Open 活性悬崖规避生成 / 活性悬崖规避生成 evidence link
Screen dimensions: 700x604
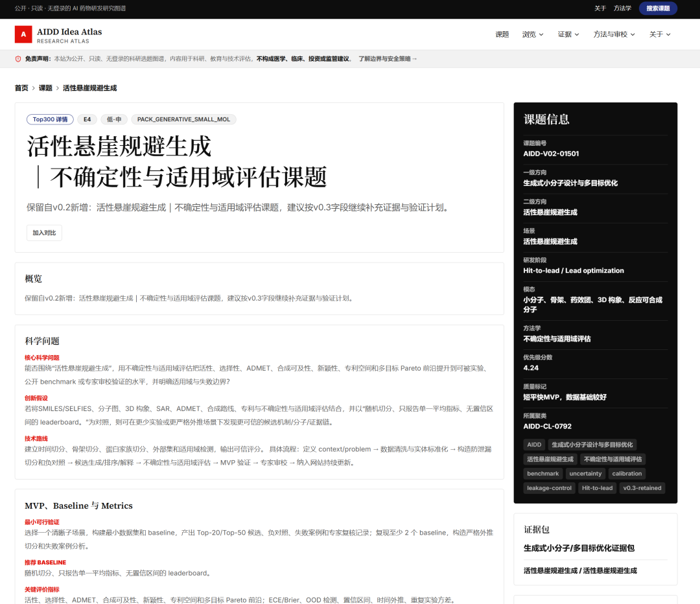click(580, 571)
